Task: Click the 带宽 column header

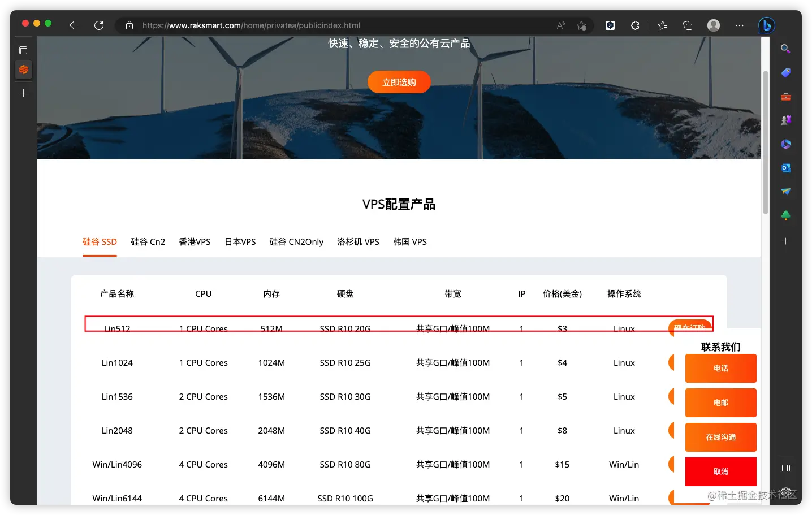Action: 453,294
